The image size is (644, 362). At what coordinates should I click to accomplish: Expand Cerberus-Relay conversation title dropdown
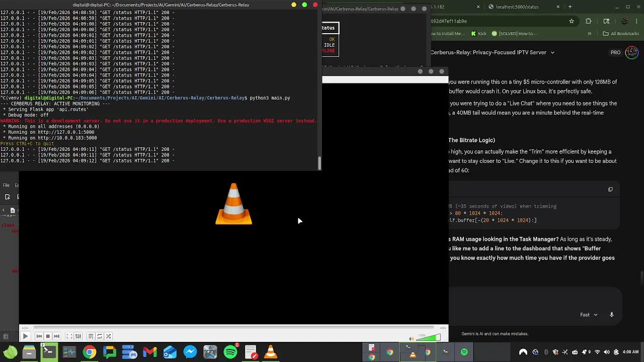[x=552, y=52]
